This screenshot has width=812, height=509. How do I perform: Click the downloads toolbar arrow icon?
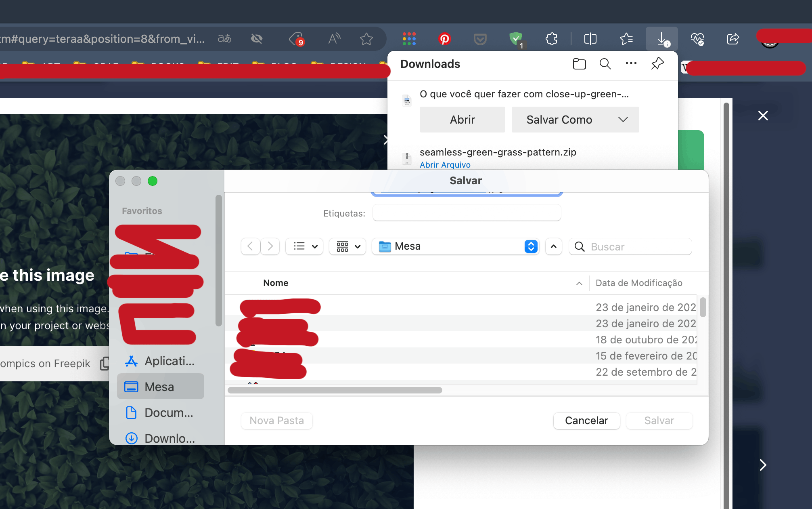[661, 39]
